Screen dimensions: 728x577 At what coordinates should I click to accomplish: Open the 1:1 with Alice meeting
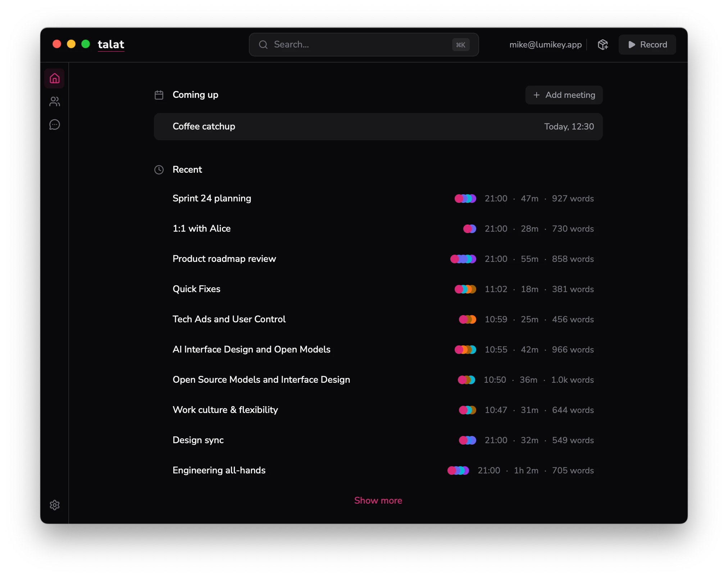point(201,229)
